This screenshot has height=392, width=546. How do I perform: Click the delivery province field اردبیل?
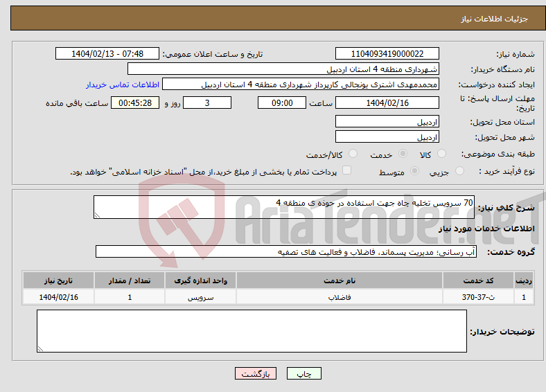(x=387, y=121)
